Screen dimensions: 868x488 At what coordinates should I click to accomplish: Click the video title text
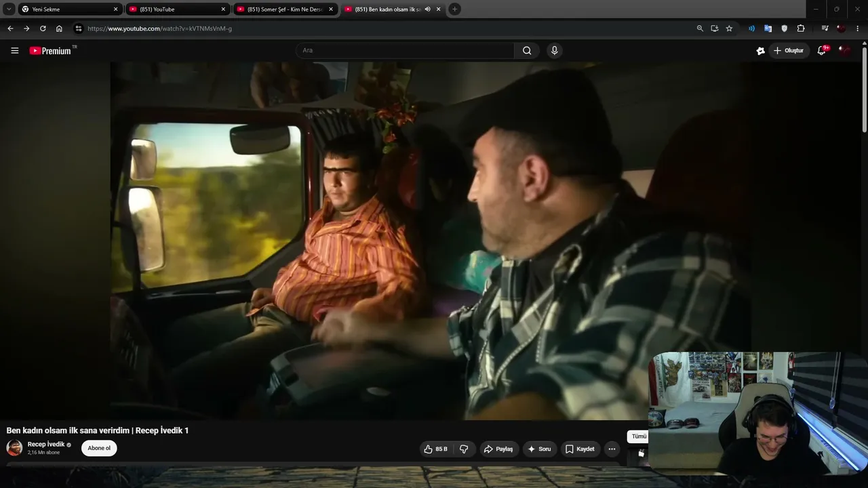[98, 430]
